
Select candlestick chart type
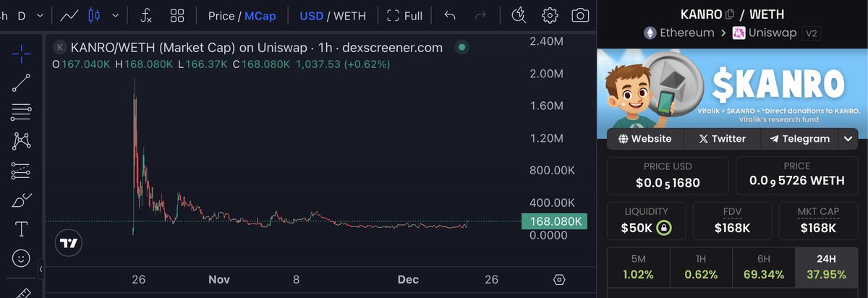tap(94, 15)
